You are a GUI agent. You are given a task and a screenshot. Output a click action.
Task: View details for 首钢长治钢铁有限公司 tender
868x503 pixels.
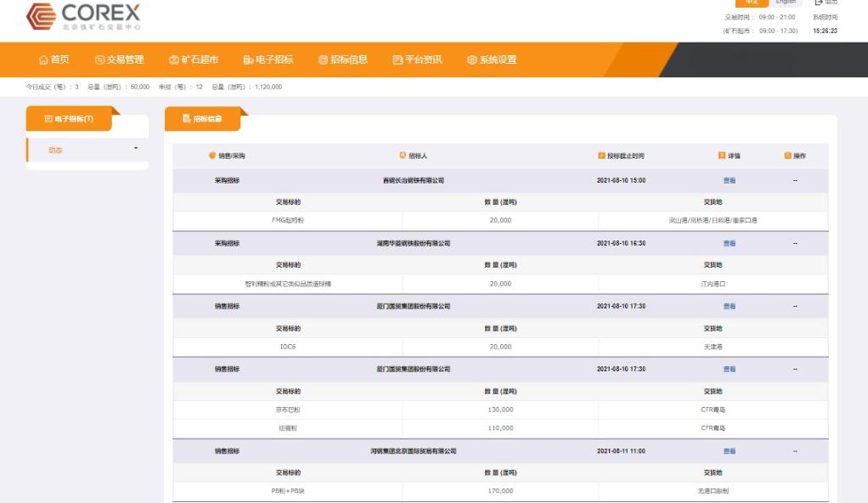[x=729, y=181]
